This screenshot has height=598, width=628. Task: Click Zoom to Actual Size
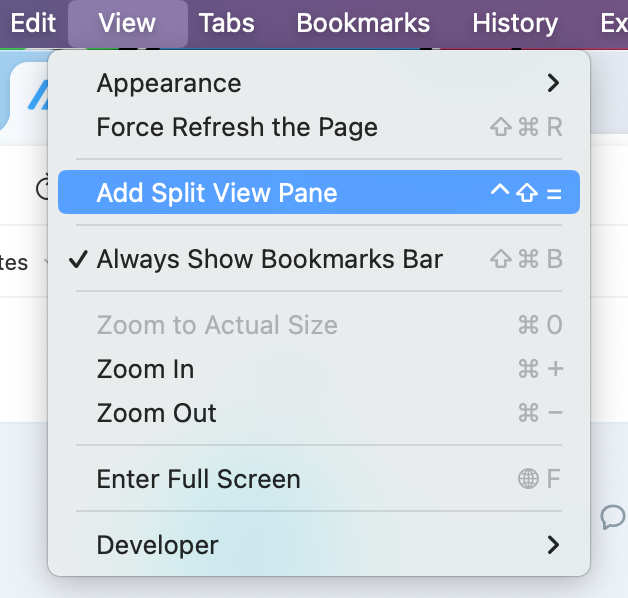319,324
